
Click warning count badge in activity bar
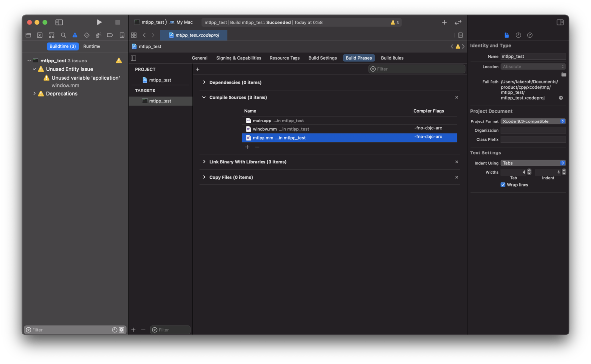pyautogui.click(x=395, y=22)
